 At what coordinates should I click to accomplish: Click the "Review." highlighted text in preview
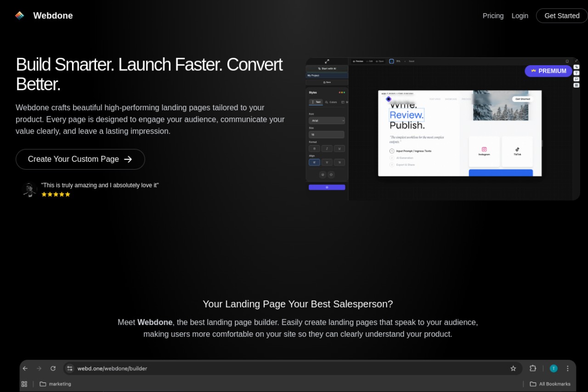pyautogui.click(x=407, y=114)
